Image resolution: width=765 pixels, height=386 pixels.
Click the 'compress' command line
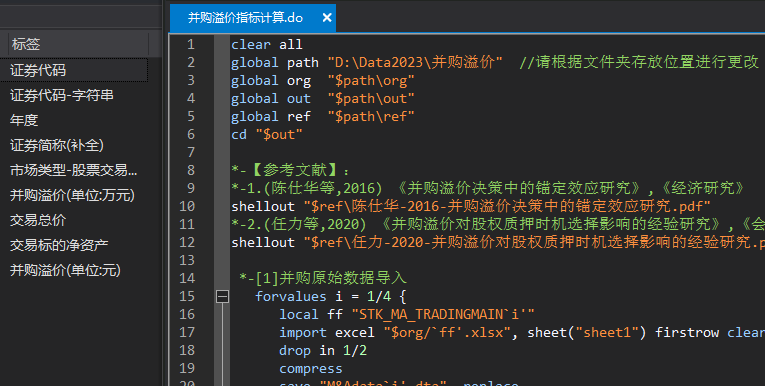310,368
